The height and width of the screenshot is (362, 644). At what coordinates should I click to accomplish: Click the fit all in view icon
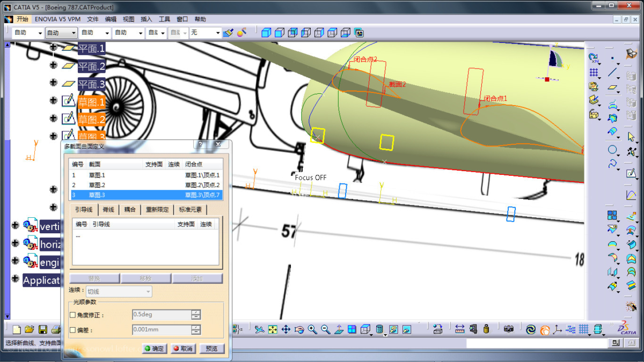pos(273,329)
